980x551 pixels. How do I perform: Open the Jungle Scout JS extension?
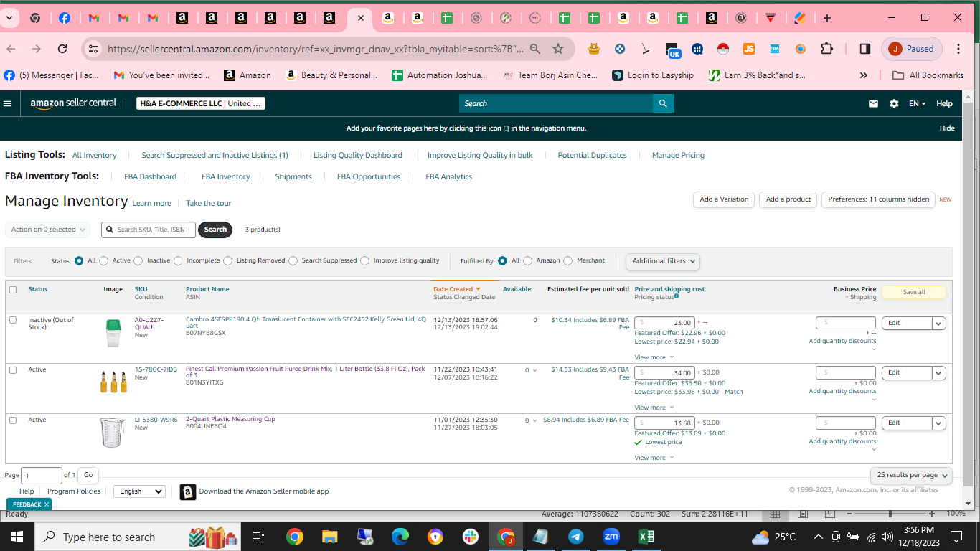coord(749,49)
